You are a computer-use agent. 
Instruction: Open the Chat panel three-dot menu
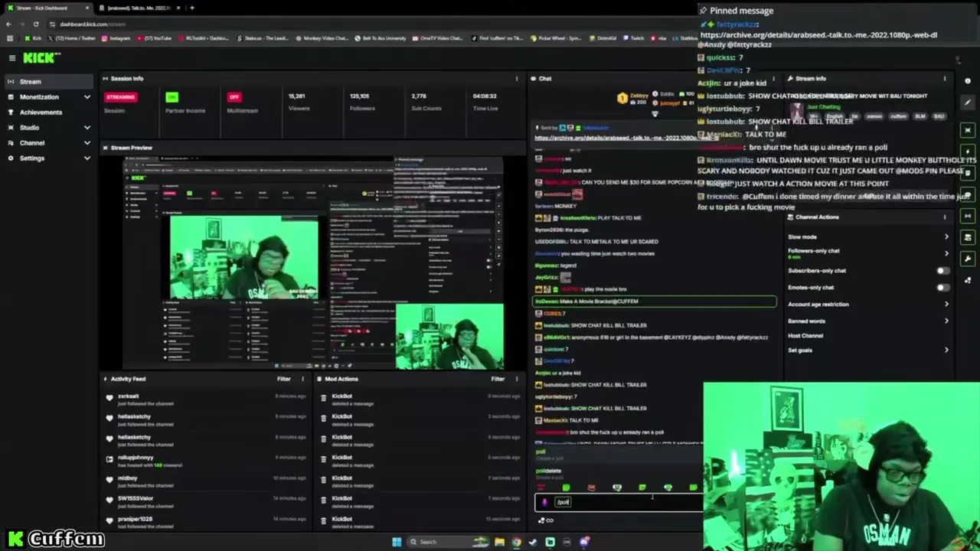[773, 79]
